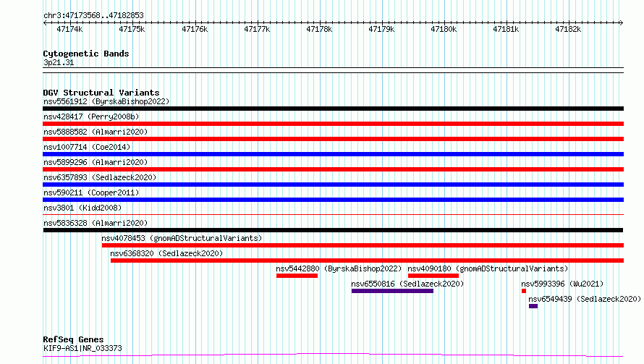Click the 47181k ruler tick label

point(506,29)
